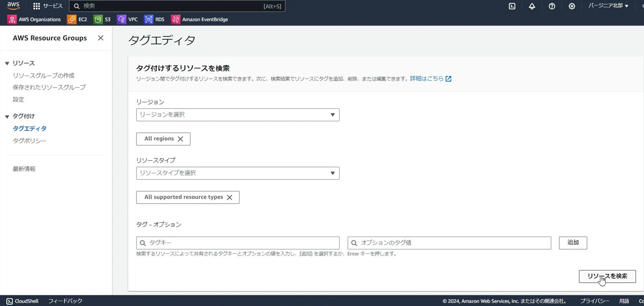Open CloudShell from the top bar icon
Image resolution: width=644 pixels, height=306 pixels.
(x=512, y=6)
